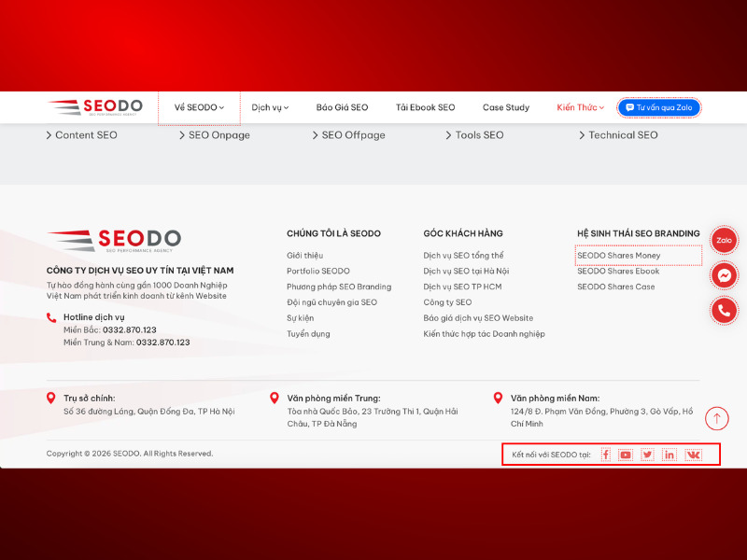Open the Case Study menu item
Viewport: 747px width, 560px height.
pyautogui.click(x=506, y=107)
